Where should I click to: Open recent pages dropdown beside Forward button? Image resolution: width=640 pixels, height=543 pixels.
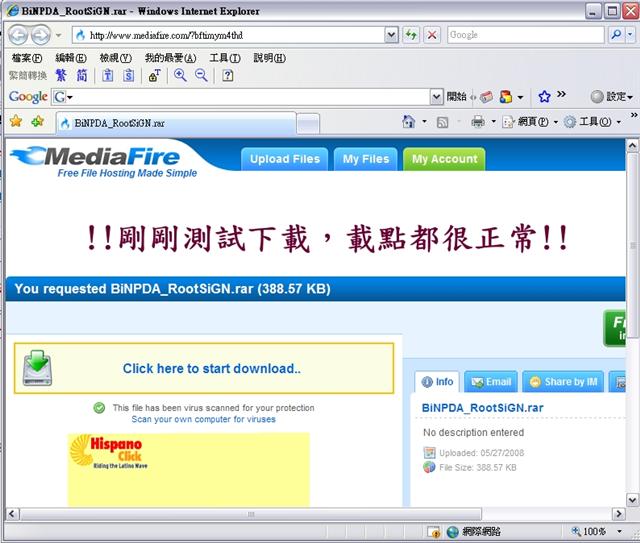[x=58, y=36]
